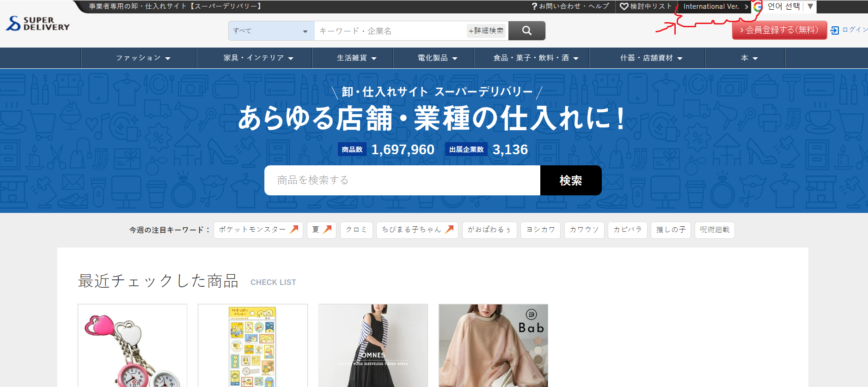Expand the ファッション menu
Viewport: 868px width, 387px height.
coord(139,58)
